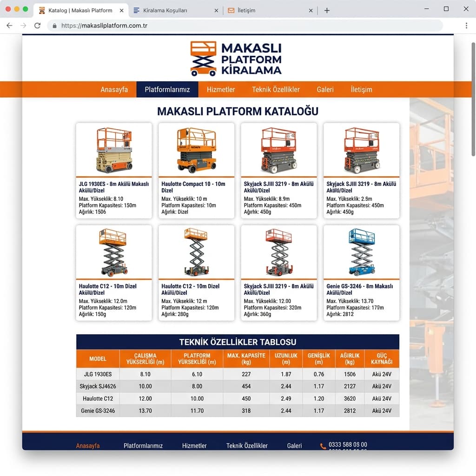The height and width of the screenshot is (476, 476).
Task: Click the MODEL column header
Action: coord(98,359)
